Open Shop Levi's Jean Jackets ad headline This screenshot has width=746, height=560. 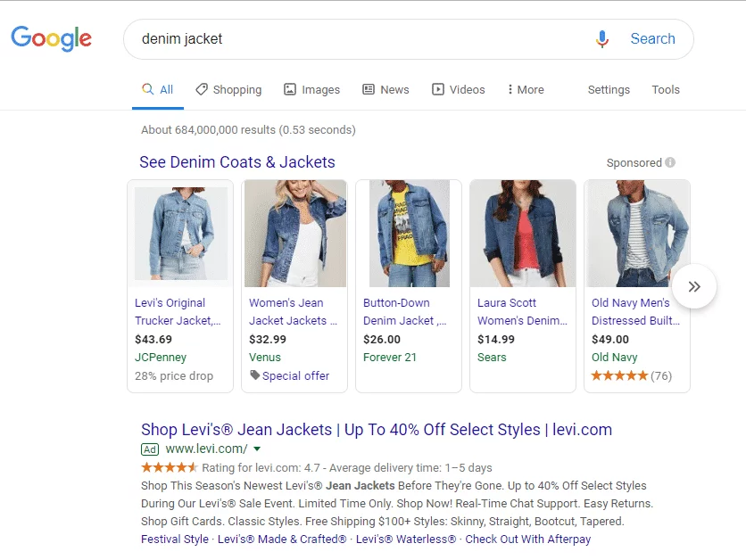[x=377, y=430]
